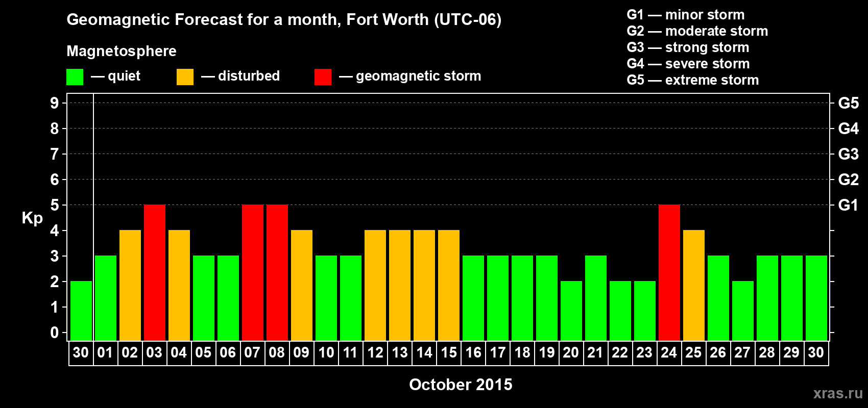Click the '— geomagnetic storm' legend label
This screenshot has width=868, height=408.
410,76
